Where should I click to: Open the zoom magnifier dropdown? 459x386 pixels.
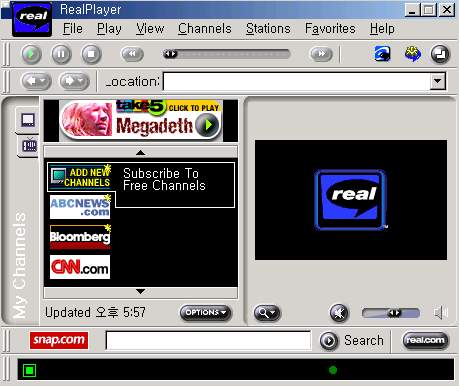click(x=267, y=313)
